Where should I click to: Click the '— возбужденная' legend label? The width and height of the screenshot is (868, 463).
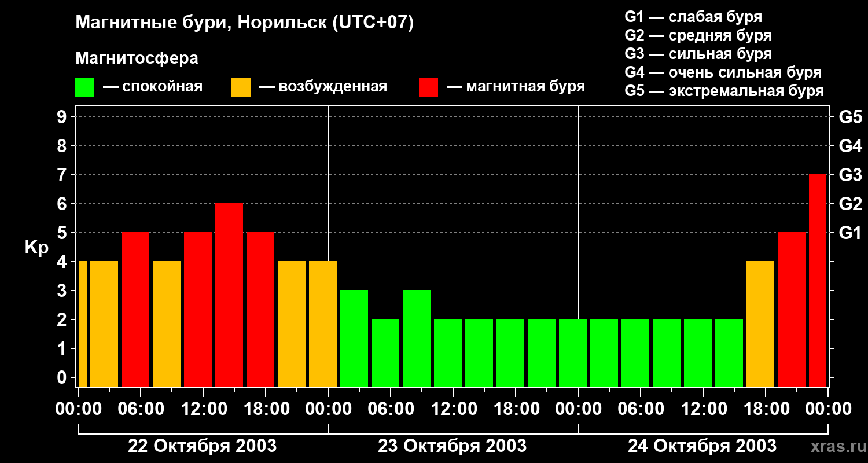point(323,87)
